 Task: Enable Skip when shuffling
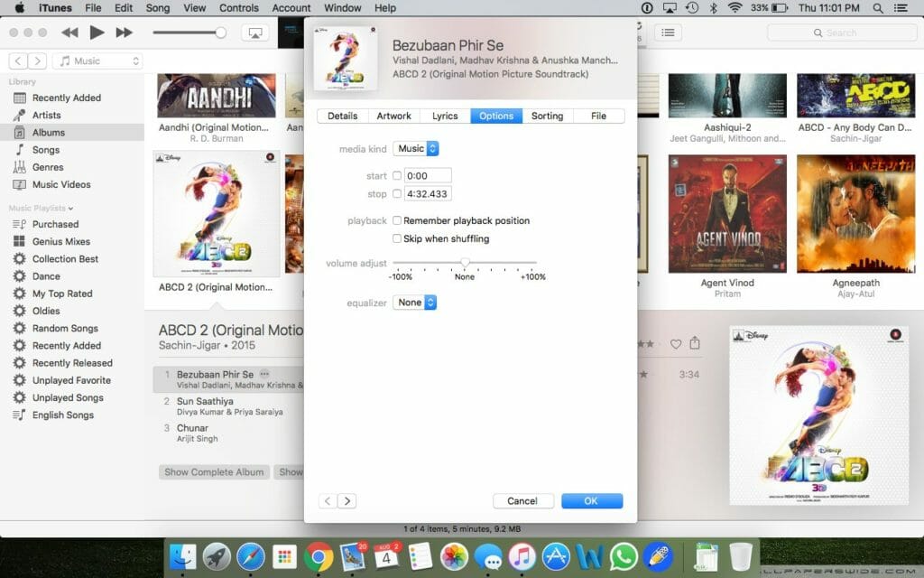pyautogui.click(x=395, y=238)
